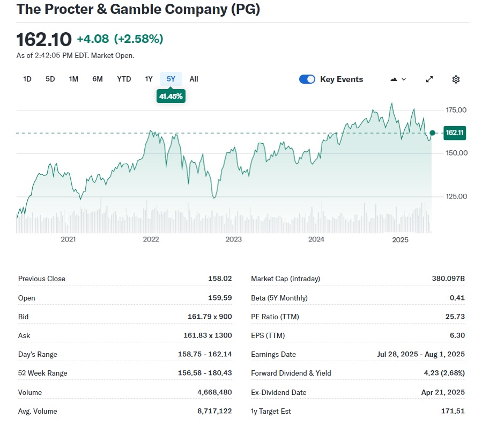Click the 52 Week Range value

pos(205,373)
